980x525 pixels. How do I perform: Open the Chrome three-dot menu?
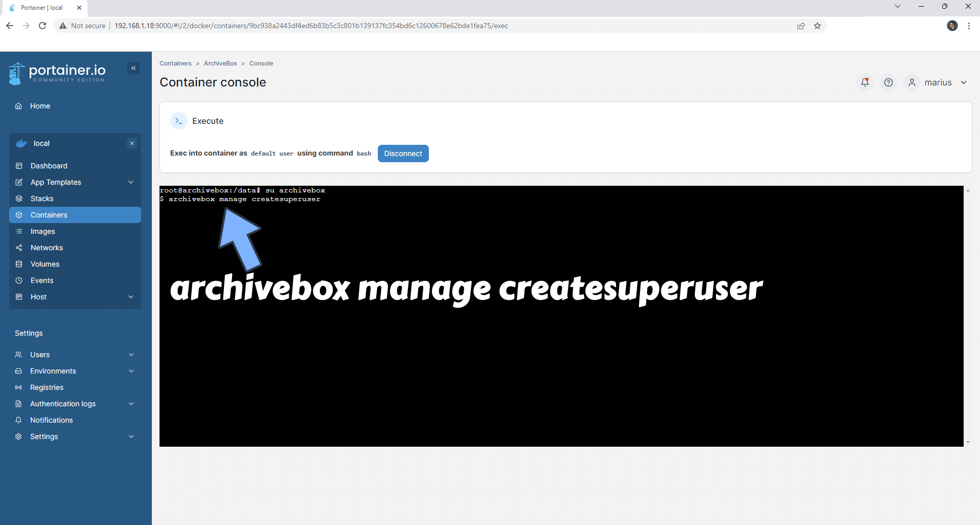[x=969, y=26]
